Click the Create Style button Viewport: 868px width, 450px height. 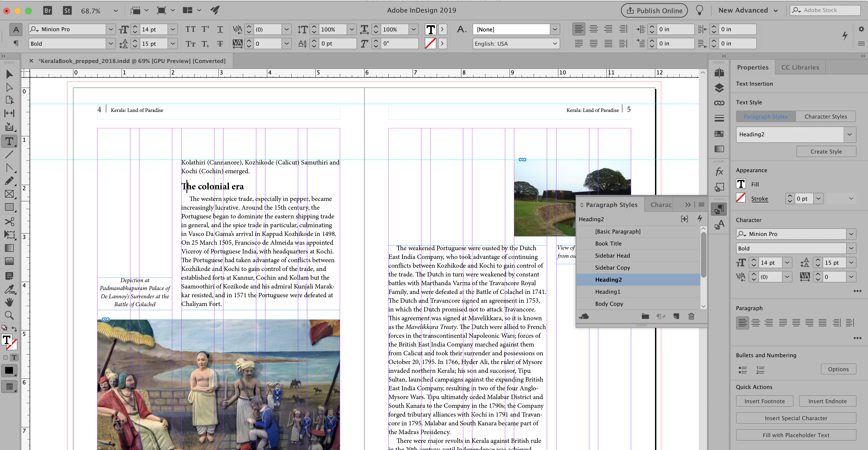826,152
